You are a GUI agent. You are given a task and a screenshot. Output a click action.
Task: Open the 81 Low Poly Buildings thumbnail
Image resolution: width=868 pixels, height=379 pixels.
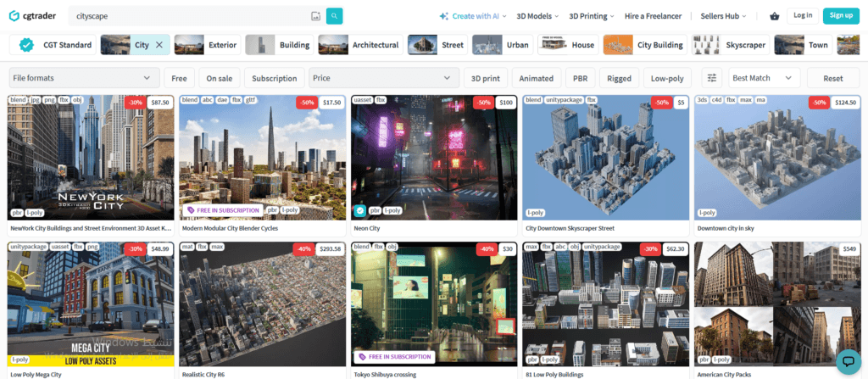[606, 304]
